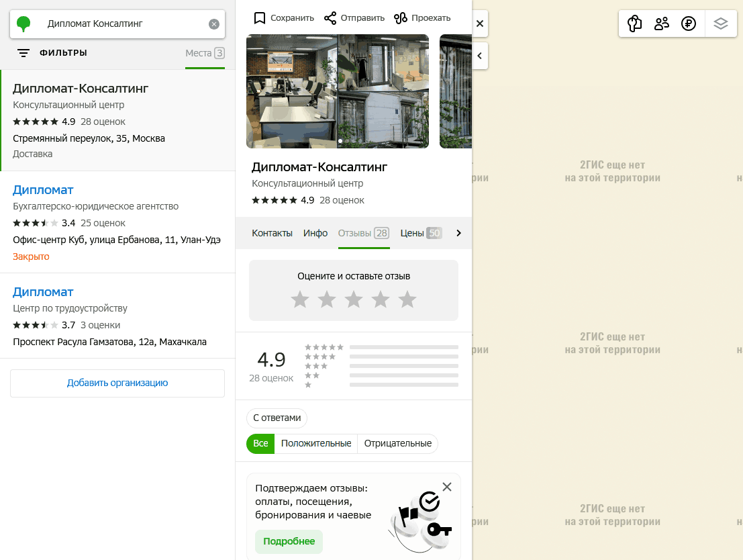Image resolution: width=743 pixels, height=560 pixels.
Task: Open the Фильтры panel
Action: (52, 53)
